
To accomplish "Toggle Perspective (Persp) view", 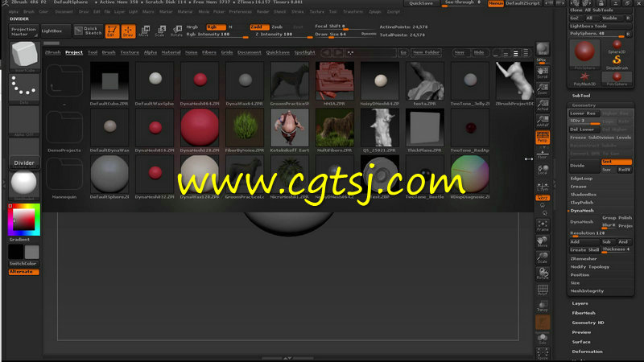I will (543, 138).
